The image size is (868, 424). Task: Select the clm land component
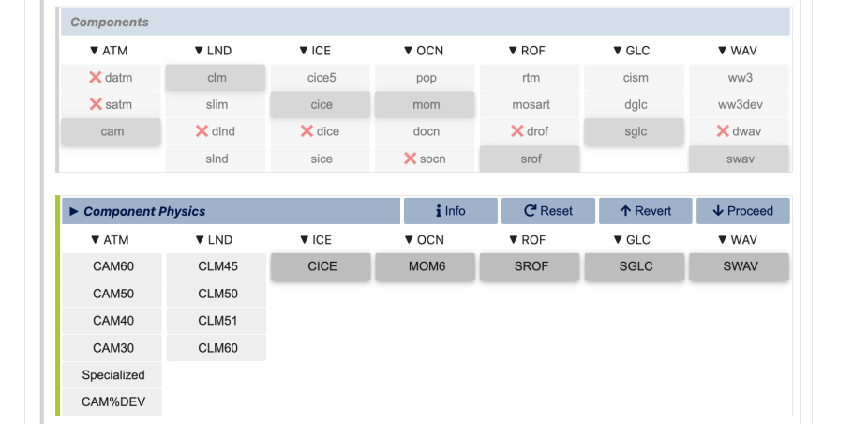tap(217, 78)
